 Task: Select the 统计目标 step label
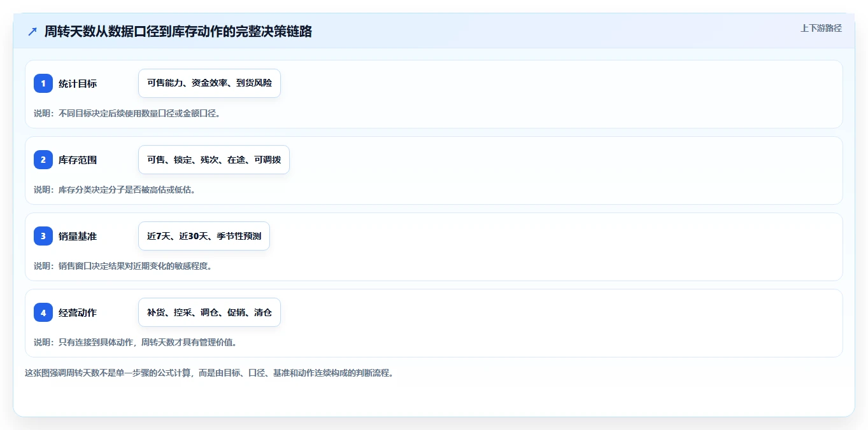coord(78,83)
